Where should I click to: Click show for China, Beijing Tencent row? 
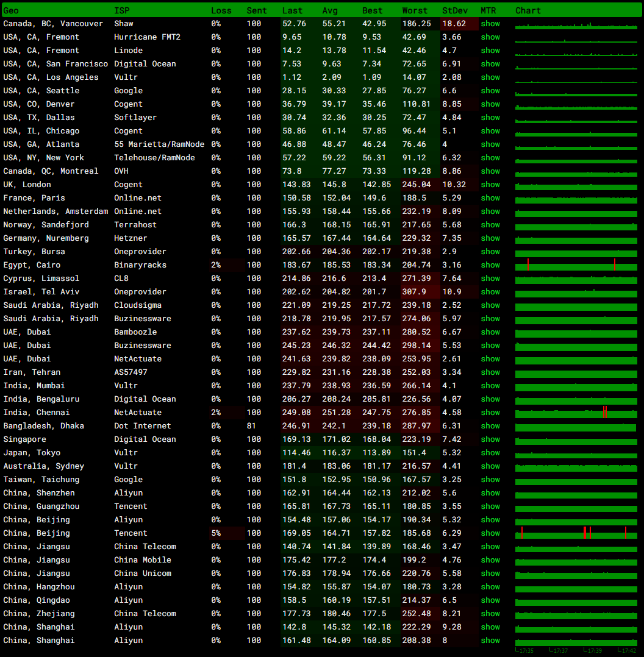(490, 533)
